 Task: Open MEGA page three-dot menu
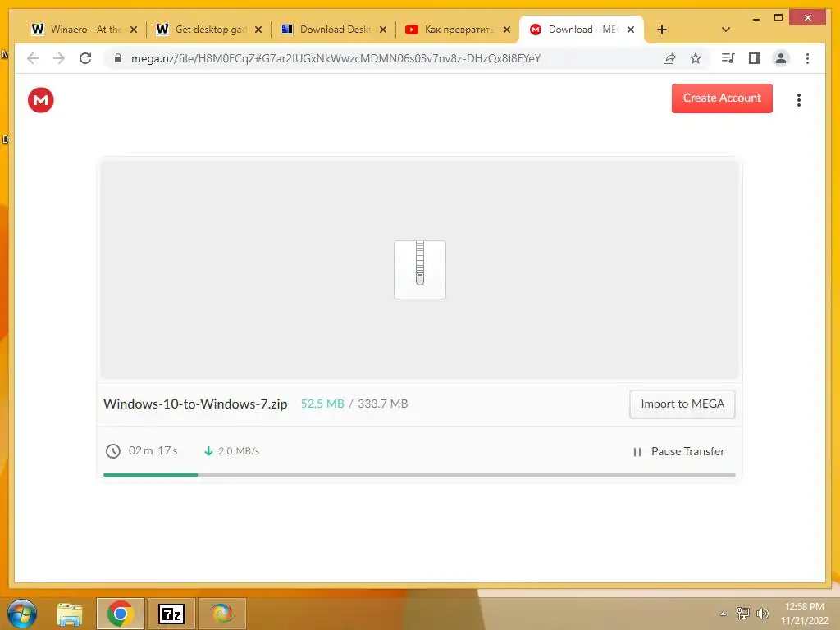[x=798, y=99]
